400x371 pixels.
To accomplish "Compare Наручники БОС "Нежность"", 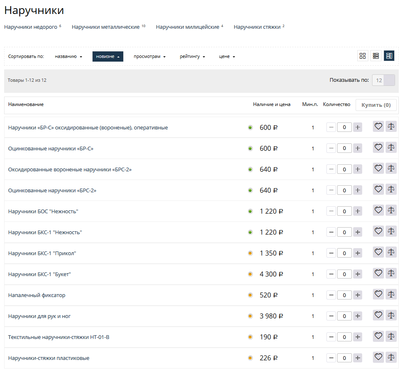I will coord(391,210).
